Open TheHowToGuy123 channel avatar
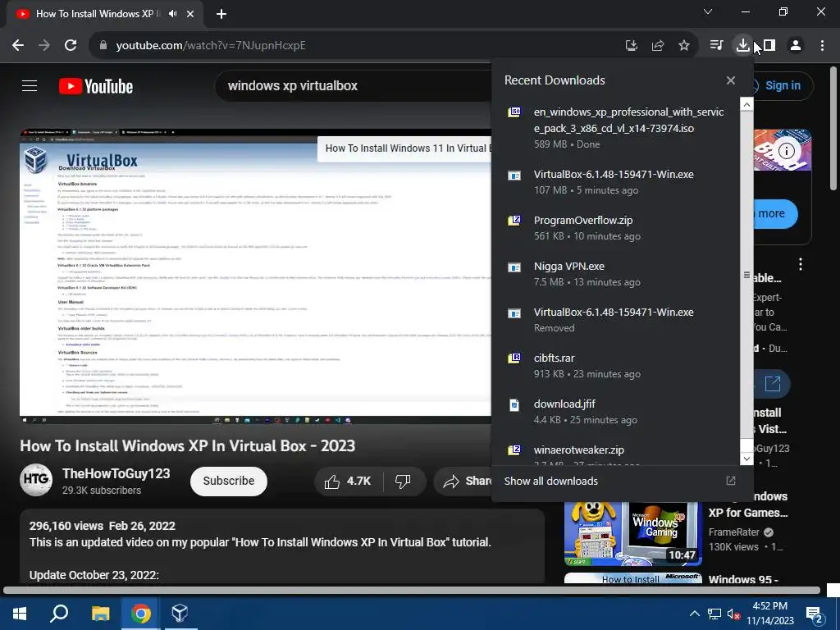 tap(36, 480)
